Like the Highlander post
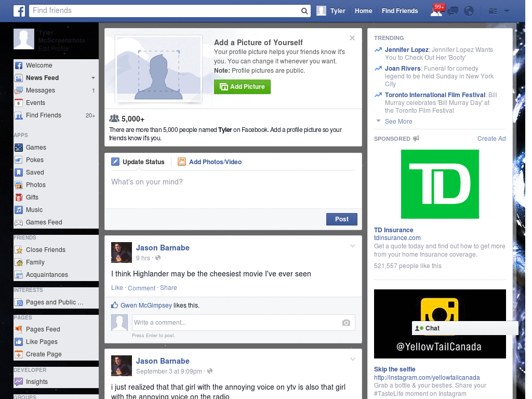 117,288
